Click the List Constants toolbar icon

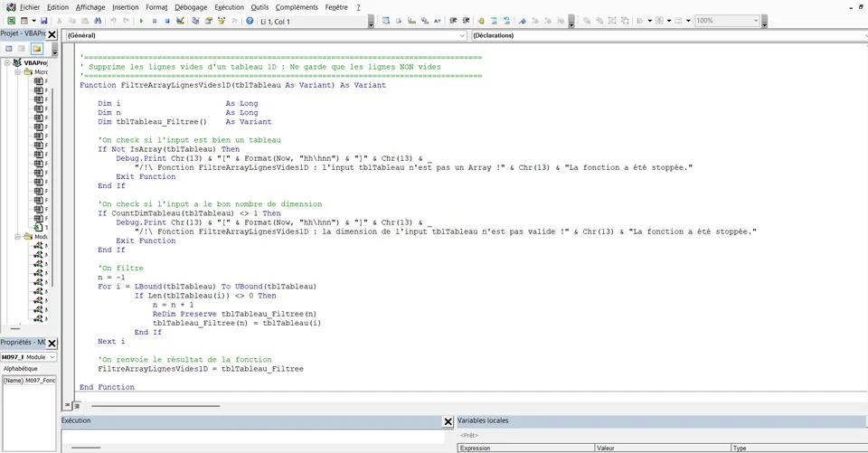[399, 21]
